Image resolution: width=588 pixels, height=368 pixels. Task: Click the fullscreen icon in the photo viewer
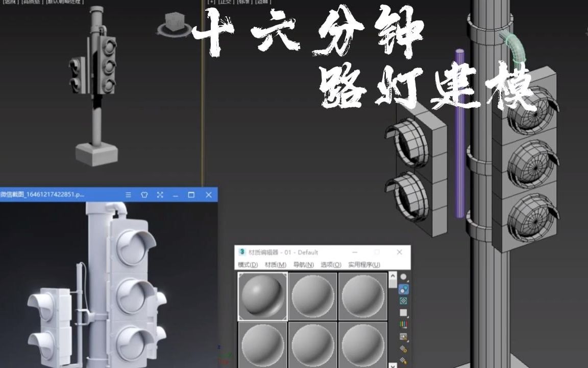coord(160,195)
